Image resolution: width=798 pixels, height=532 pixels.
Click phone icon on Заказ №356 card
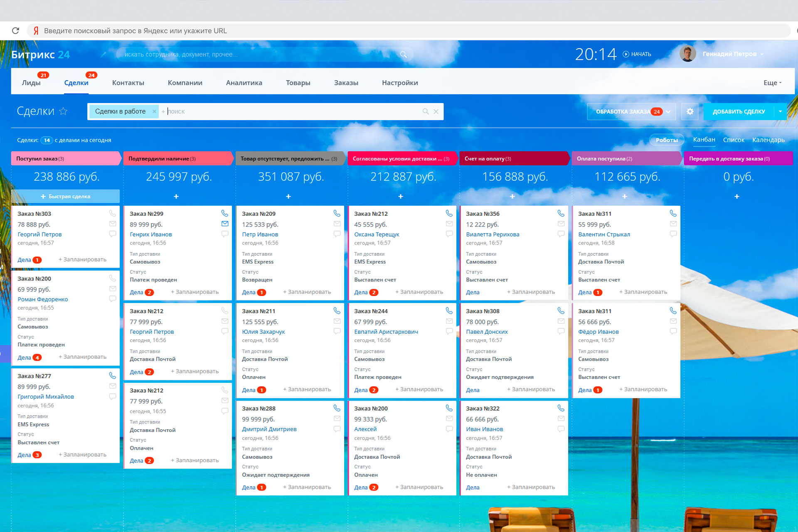click(561, 213)
